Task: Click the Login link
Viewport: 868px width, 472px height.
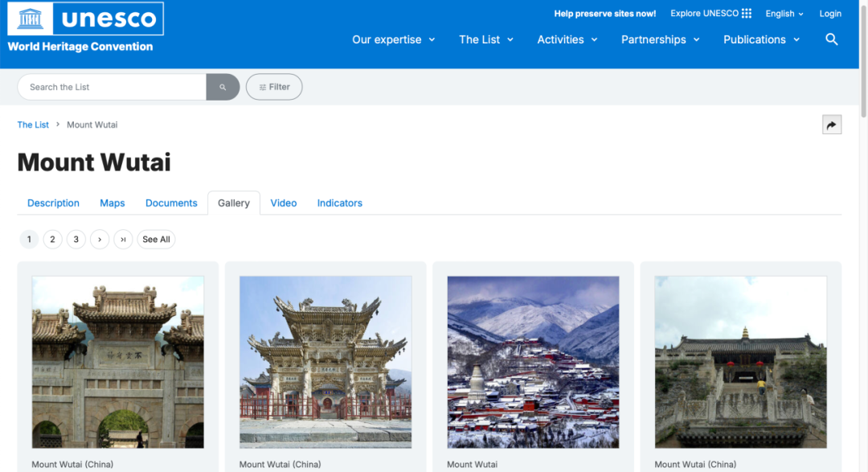Action: tap(829, 14)
